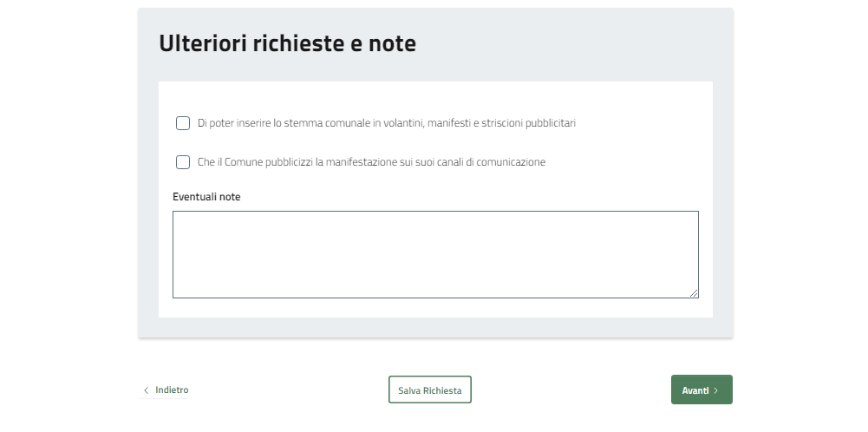Click the right chevron icon inside Avanti

716,390
